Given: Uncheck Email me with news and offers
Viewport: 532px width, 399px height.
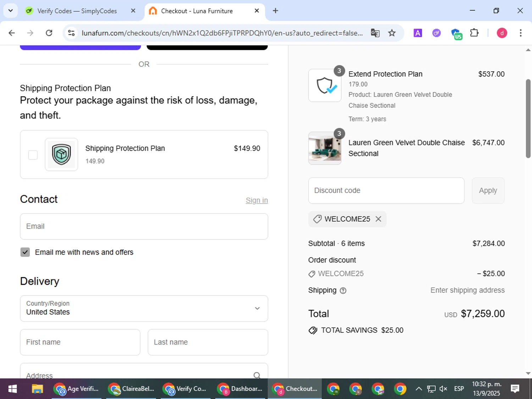Looking at the screenshot, I should pos(25,252).
